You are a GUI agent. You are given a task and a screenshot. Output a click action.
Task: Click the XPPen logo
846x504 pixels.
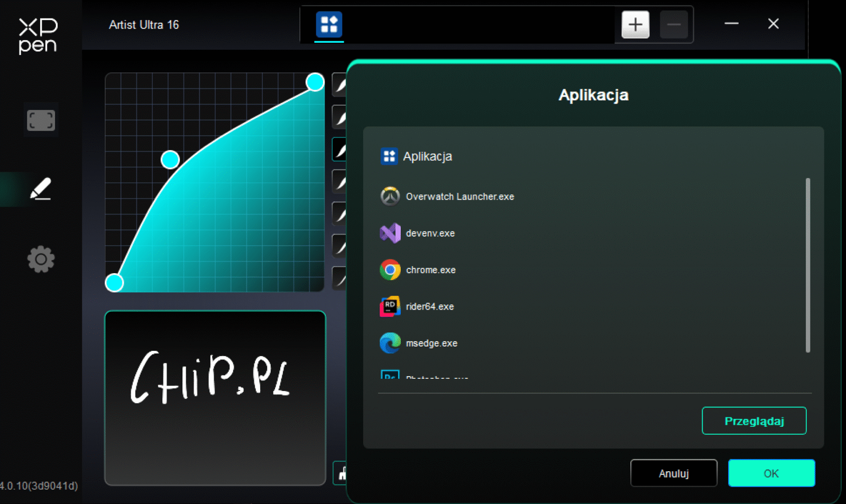(x=38, y=35)
